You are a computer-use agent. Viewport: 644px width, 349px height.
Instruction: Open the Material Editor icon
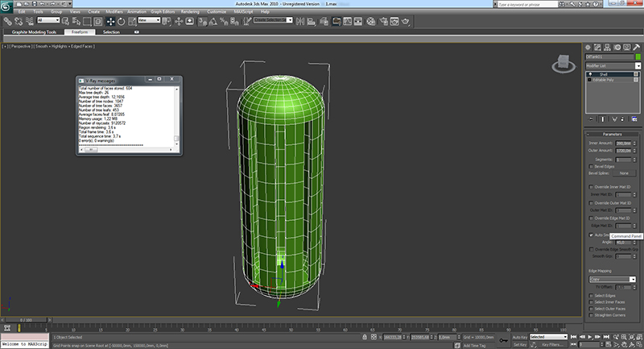coord(371,21)
